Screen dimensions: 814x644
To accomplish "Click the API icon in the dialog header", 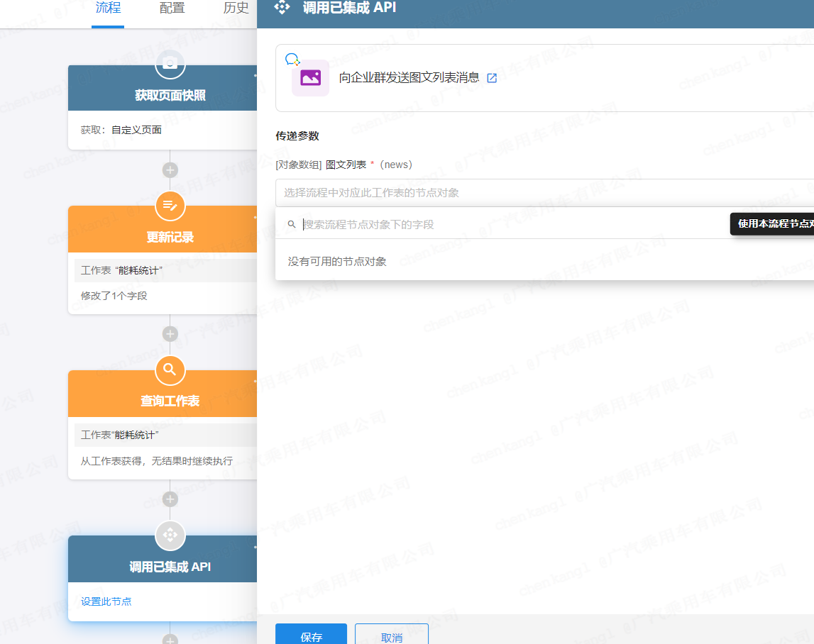I will point(283,8).
